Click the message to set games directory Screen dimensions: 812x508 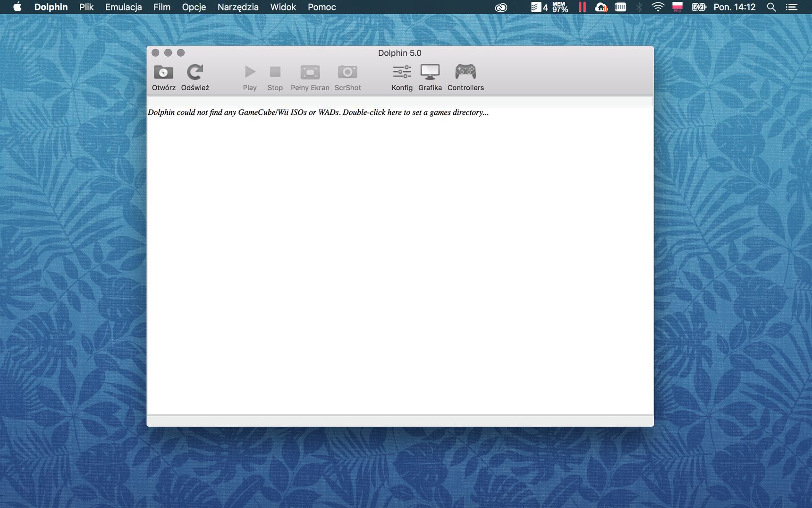coord(318,112)
